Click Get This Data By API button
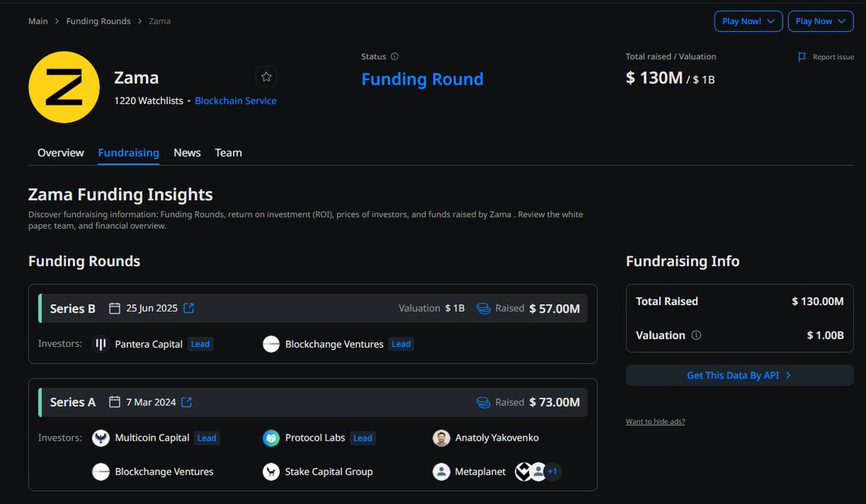 [740, 375]
